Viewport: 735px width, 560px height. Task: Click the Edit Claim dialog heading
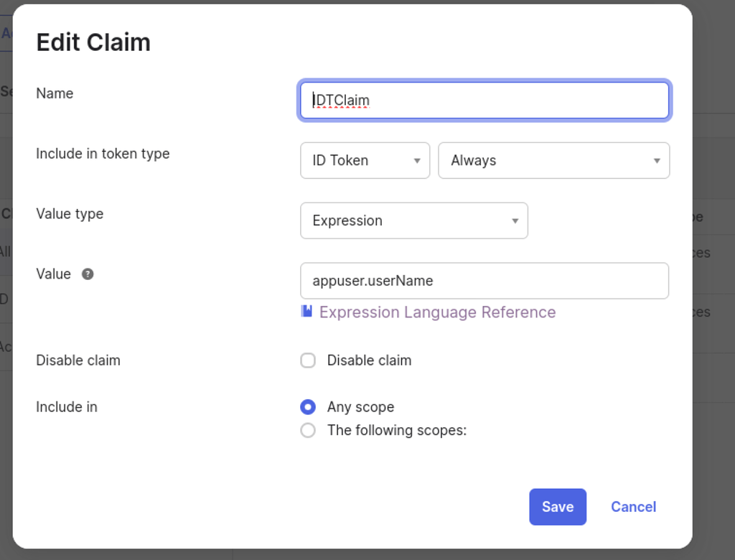[x=93, y=42]
